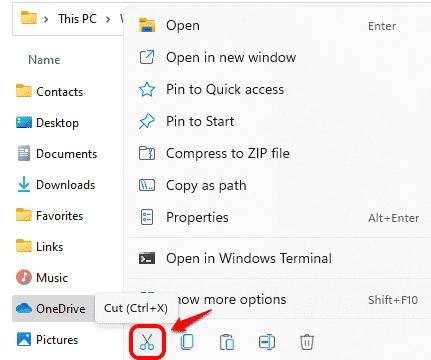Click the Copy icon in context menu

[x=187, y=342]
